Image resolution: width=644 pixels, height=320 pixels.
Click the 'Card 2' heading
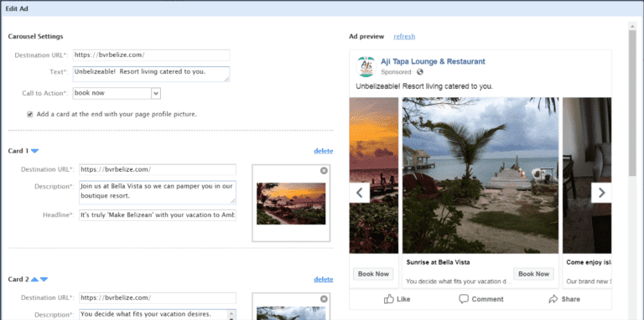(18, 280)
